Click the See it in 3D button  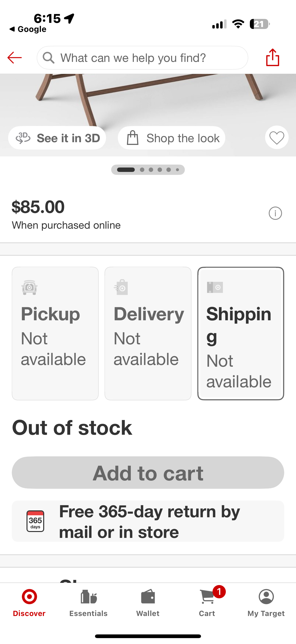[57, 138]
